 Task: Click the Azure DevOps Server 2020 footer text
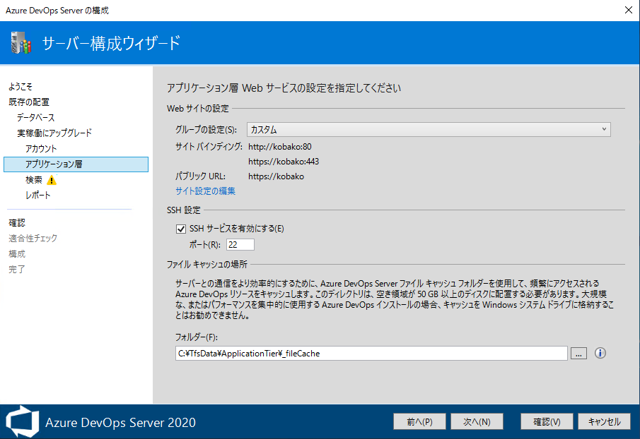click(120, 422)
